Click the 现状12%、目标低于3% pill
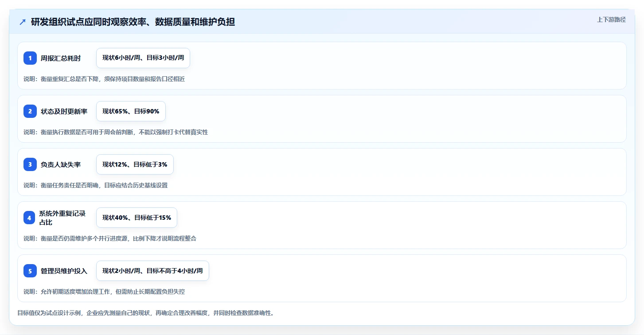Image resolution: width=644 pixels, height=335 pixels. click(135, 164)
